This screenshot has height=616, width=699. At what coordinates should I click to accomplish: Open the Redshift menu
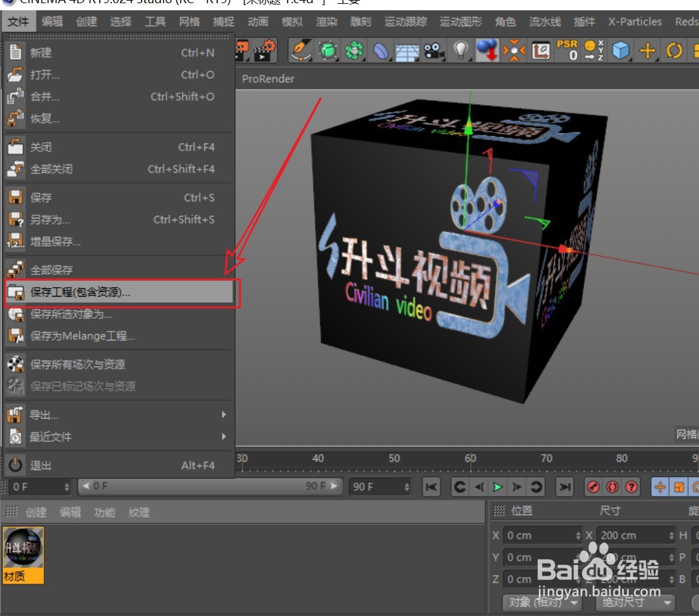point(686,21)
